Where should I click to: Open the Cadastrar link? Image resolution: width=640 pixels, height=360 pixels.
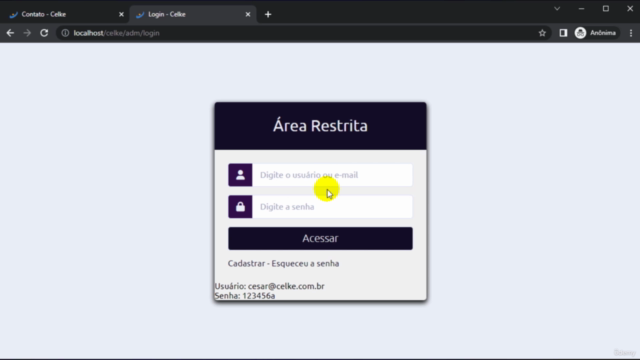click(x=247, y=263)
